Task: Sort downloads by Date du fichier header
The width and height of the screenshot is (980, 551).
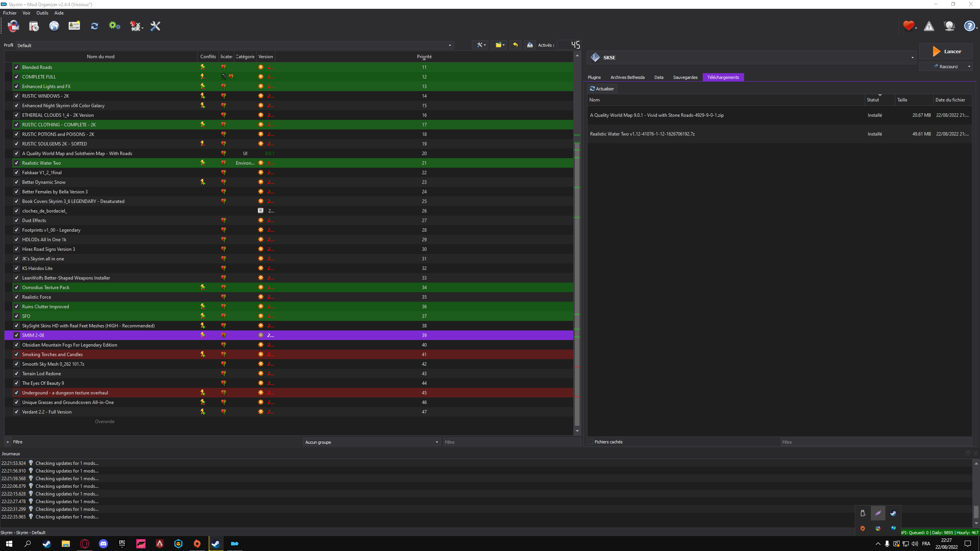Action: click(952, 100)
